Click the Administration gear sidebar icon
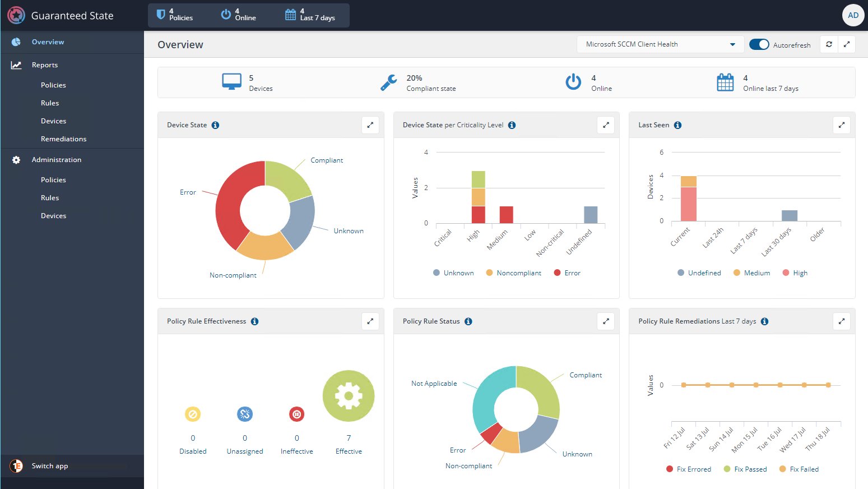Viewport: 868px width, 489px height. click(16, 160)
